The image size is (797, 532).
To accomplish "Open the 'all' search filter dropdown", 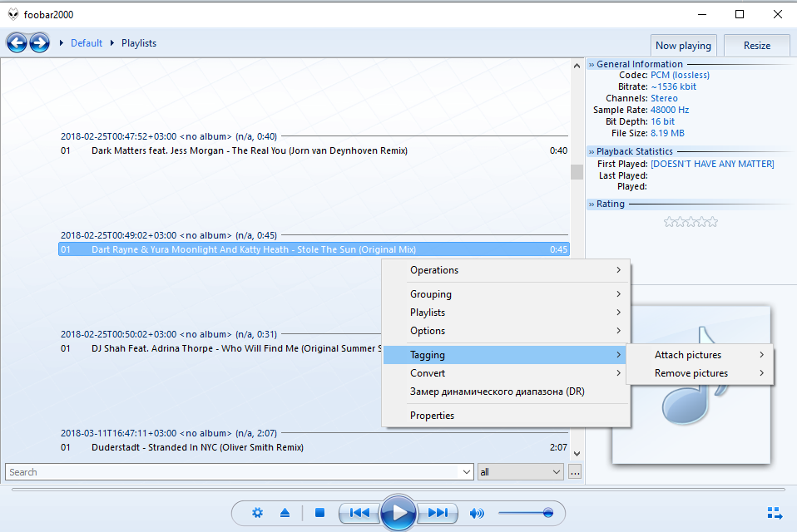I will pos(521,472).
